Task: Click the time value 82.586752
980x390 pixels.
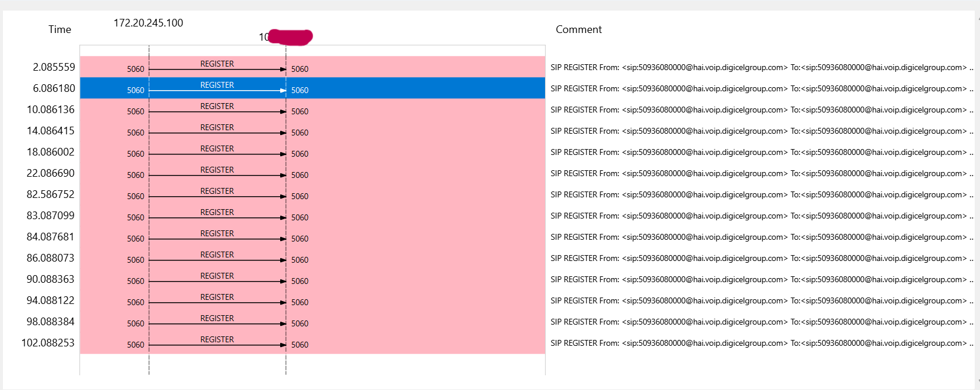Action: pyautogui.click(x=51, y=194)
